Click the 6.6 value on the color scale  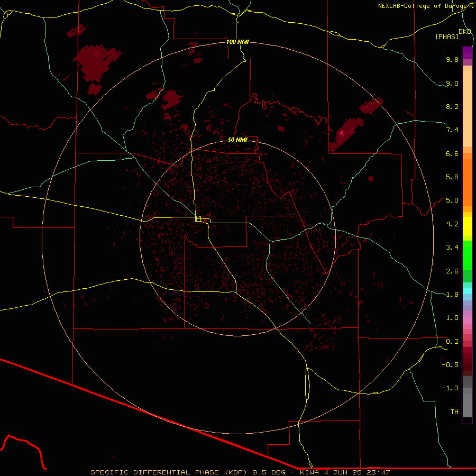(452, 153)
